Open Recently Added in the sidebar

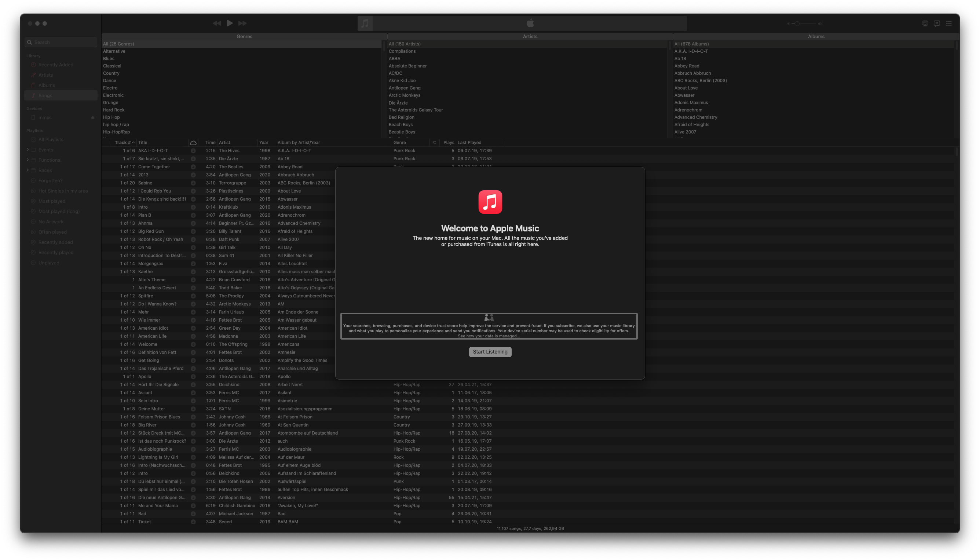[x=56, y=65]
